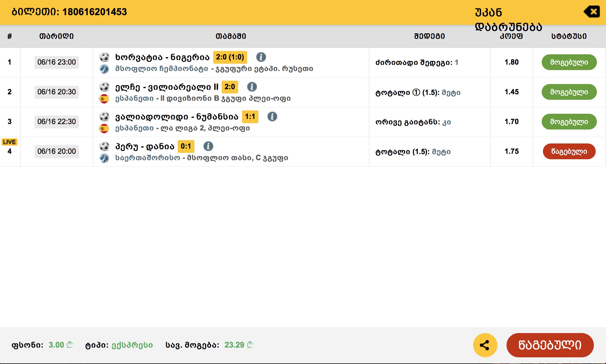This screenshot has height=364, width=606.
Task: Click the red lost status in row four
Action: pyautogui.click(x=569, y=151)
